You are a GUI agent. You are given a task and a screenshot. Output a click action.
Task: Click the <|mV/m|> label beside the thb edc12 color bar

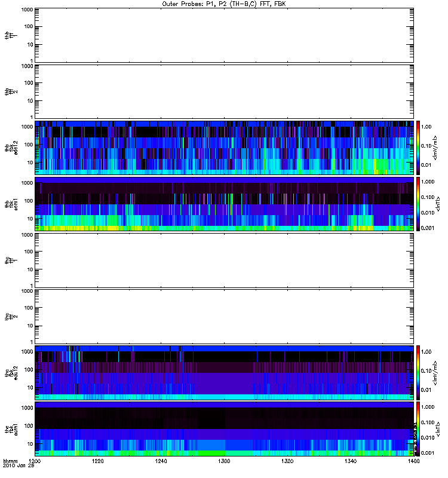click(x=435, y=148)
